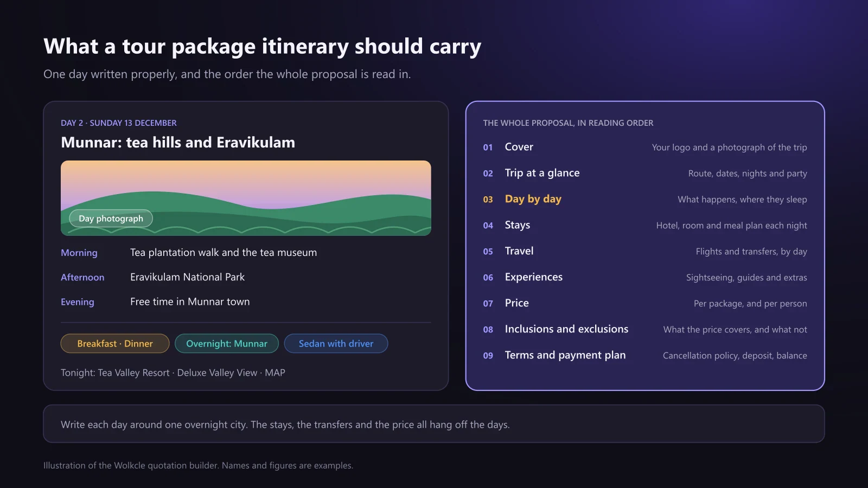Click the number 06 in the proposal list

(x=488, y=278)
